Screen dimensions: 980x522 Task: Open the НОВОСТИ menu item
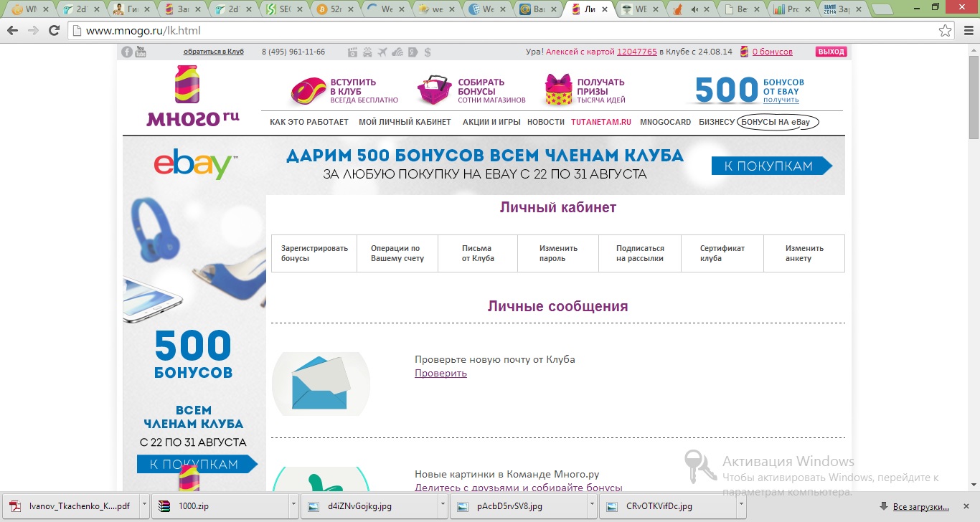point(546,122)
